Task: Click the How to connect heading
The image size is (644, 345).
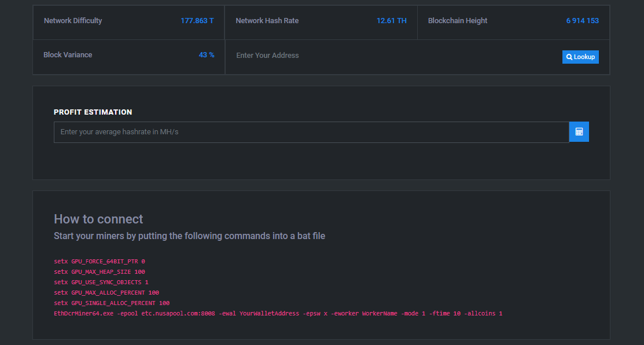Action: click(98, 219)
